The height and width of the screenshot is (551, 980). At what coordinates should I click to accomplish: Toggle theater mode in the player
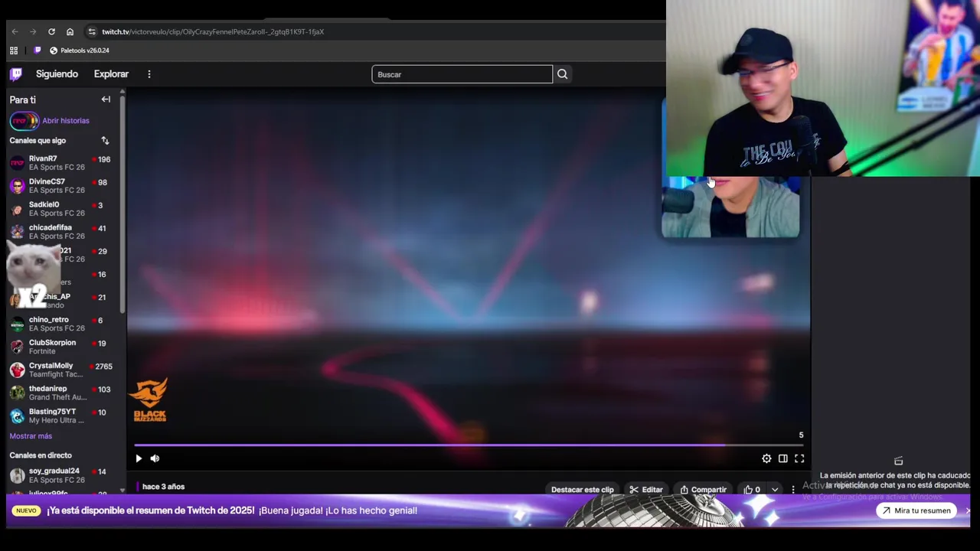(x=782, y=458)
